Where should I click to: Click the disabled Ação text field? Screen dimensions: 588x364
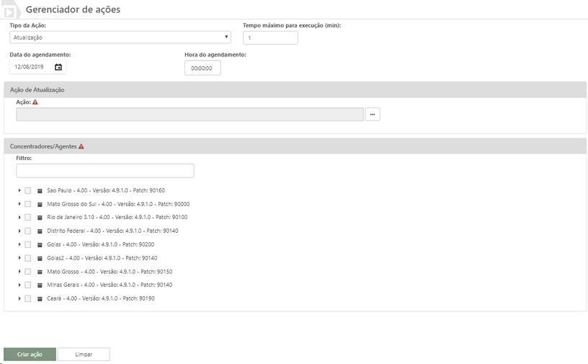(190, 114)
